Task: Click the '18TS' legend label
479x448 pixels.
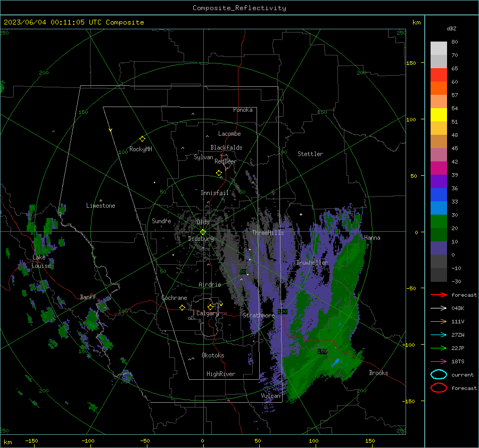Action: coord(458,362)
